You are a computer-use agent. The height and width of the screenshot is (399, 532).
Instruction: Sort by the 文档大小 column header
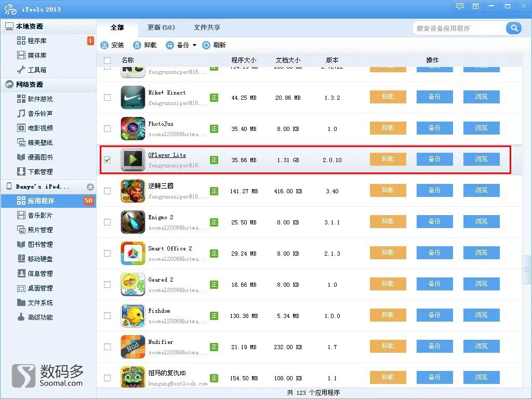[288, 60]
